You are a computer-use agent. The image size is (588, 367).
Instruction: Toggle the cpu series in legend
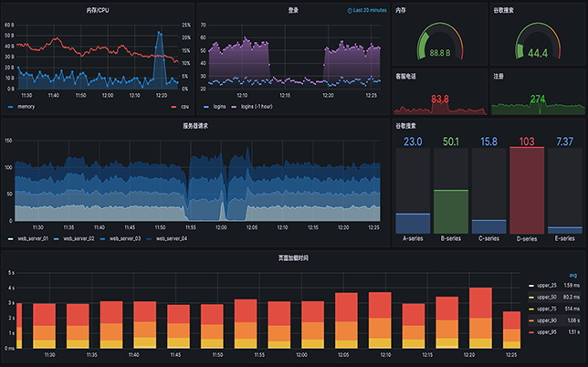(x=182, y=107)
